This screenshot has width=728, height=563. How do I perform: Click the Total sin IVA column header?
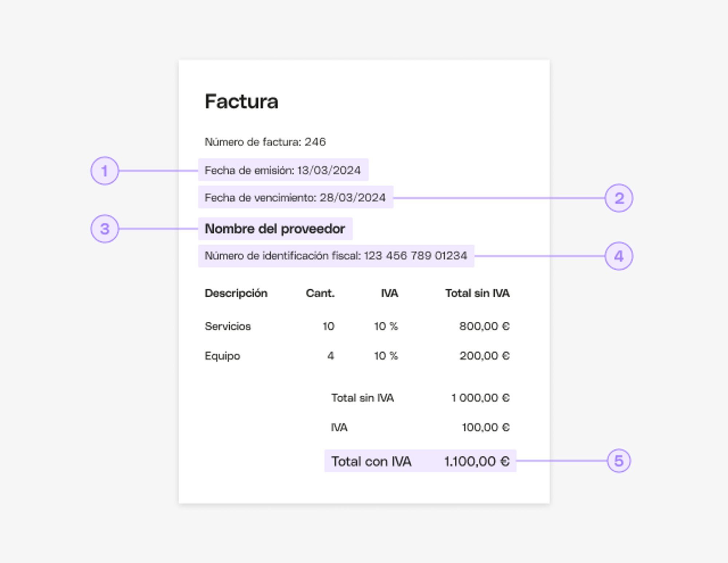(477, 293)
